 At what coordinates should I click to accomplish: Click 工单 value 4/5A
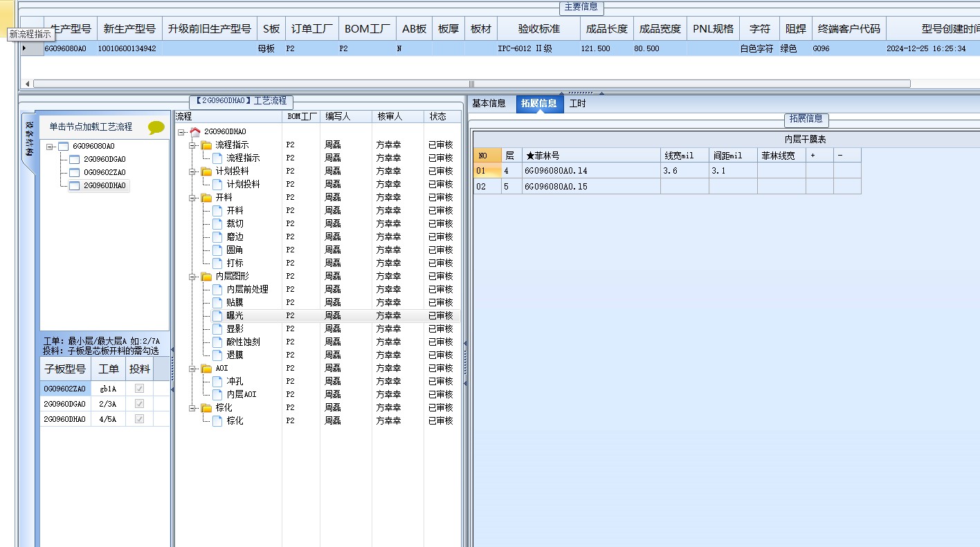click(108, 419)
